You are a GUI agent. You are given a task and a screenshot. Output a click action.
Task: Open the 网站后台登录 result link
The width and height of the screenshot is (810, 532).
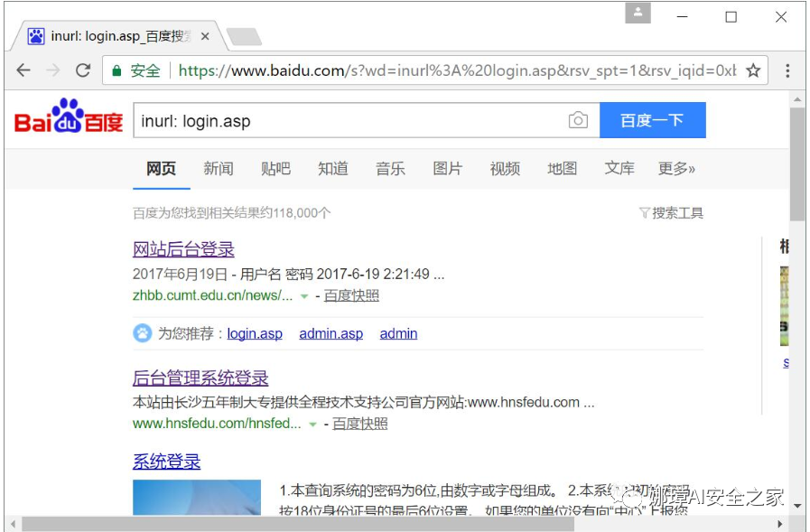pyautogui.click(x=183, y=249)
